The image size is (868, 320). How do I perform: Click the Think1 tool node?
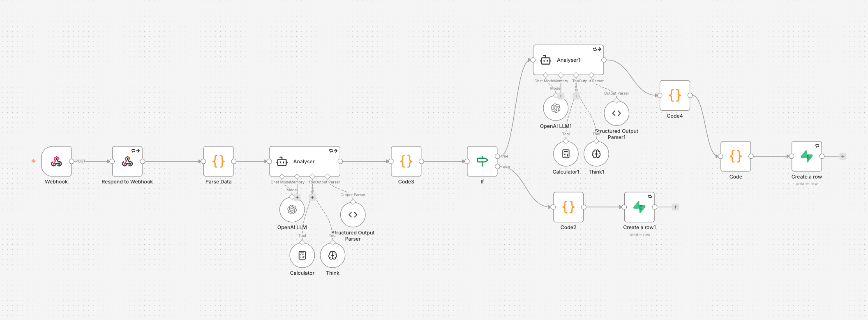(596, 154)
